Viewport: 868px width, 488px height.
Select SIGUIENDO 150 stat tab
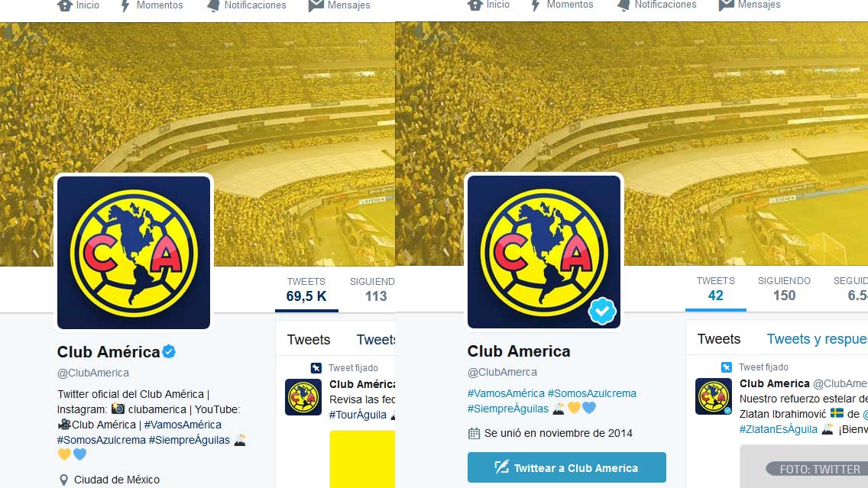(x=784, y=288)
